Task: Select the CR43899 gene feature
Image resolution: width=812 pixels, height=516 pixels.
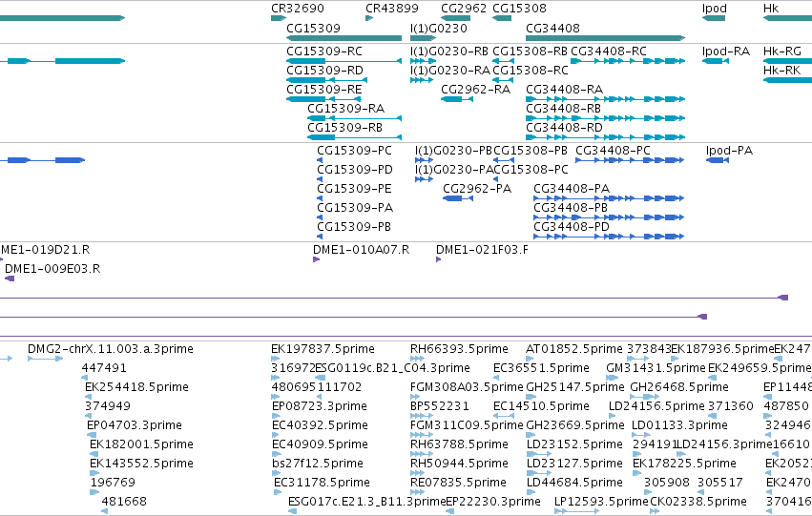Action: pyautogui.click(x=369, y=18)
